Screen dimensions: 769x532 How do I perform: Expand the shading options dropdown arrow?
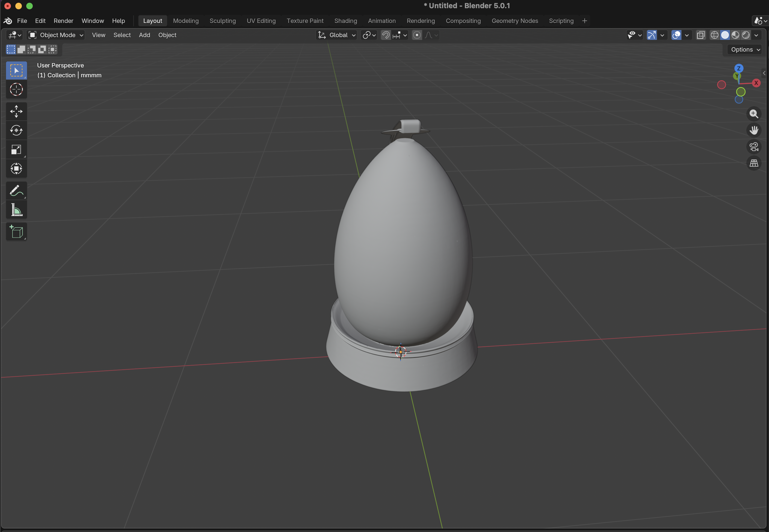click(756, 35)
